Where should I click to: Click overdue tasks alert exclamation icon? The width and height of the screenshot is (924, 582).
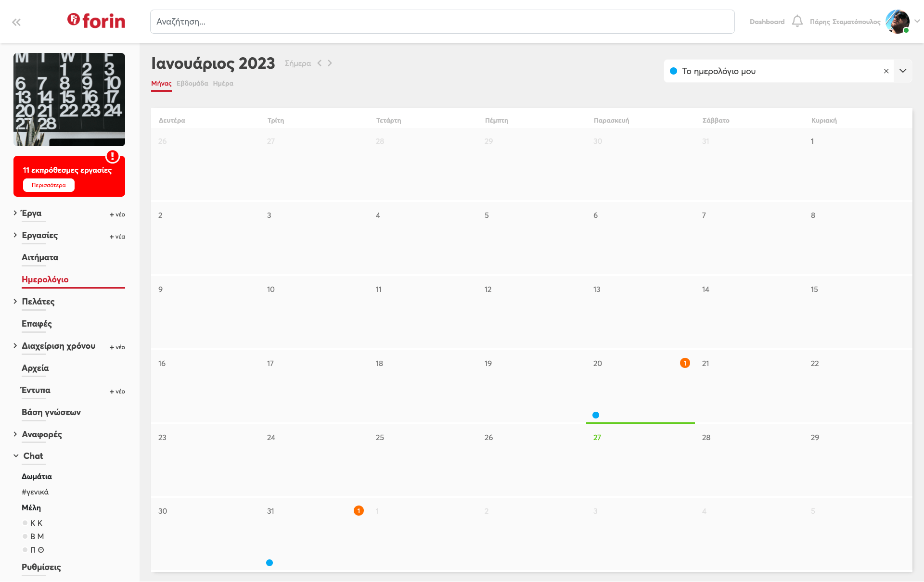pyautogui.click(x=113, y=156)
